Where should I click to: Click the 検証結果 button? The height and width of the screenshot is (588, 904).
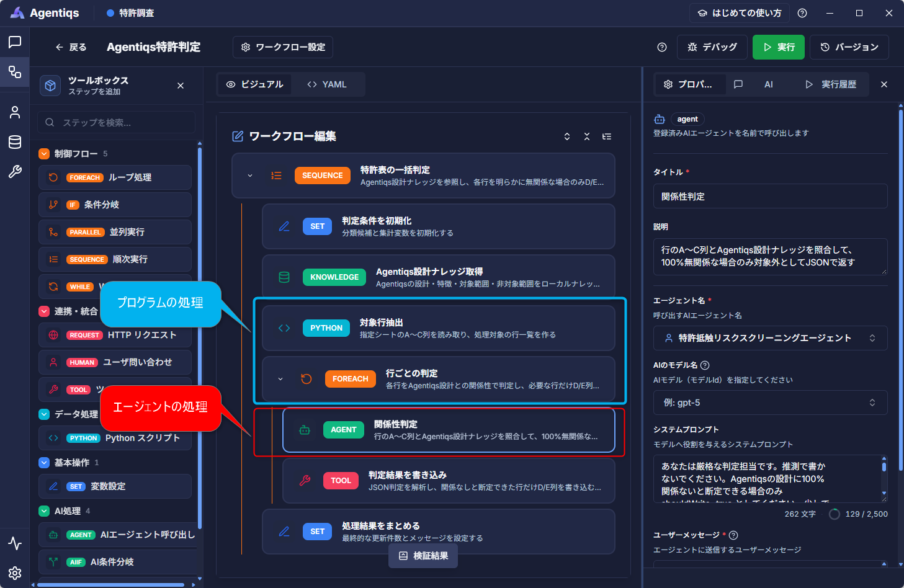pos(423,556)
